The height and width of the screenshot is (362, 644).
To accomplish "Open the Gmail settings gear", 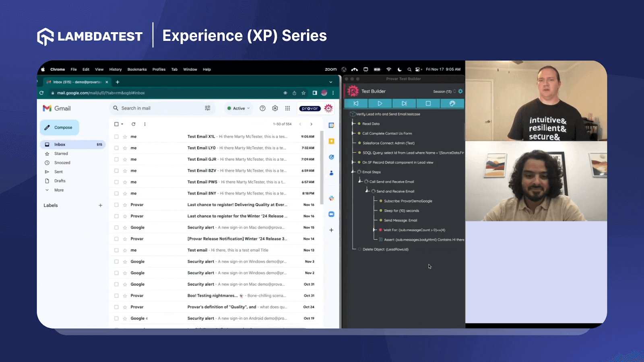I will click(x=275, y=108).
